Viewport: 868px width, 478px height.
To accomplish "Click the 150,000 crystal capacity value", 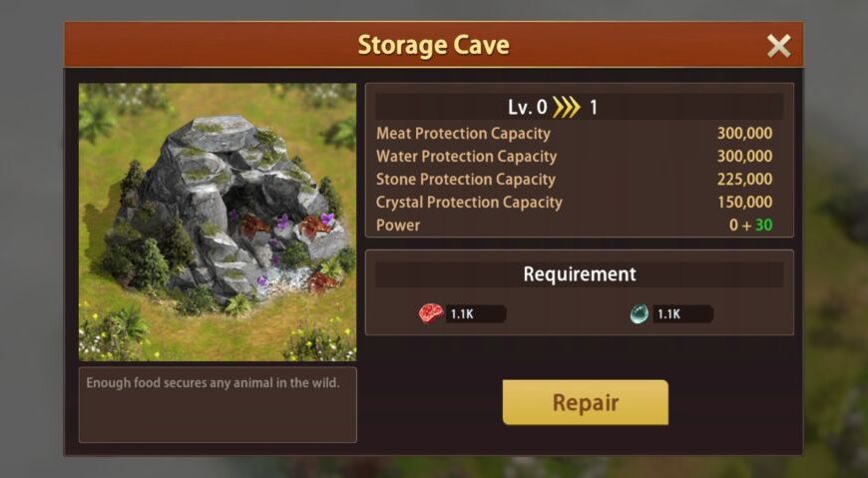I will click(x=744, y=203).
